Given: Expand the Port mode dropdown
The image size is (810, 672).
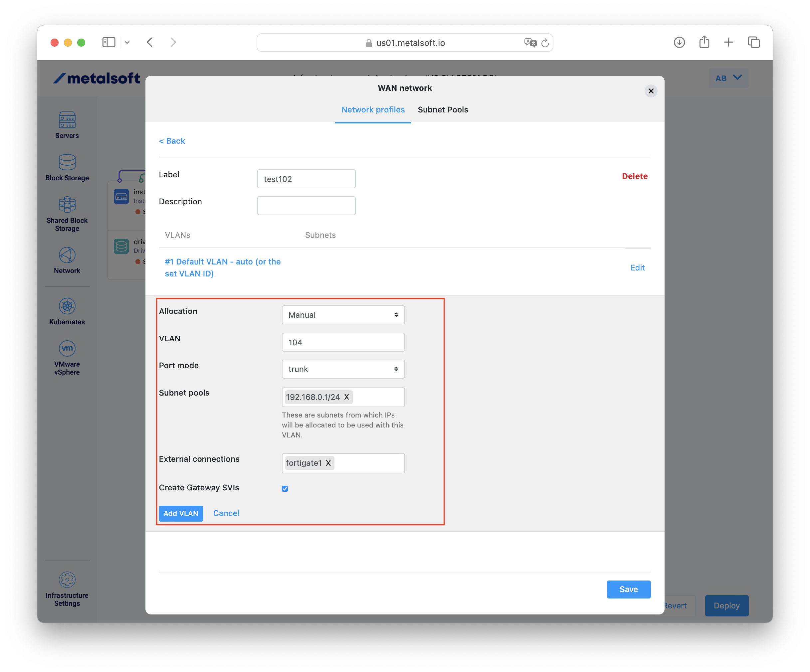Looking at the screenshot, I should tap(343, 369).
